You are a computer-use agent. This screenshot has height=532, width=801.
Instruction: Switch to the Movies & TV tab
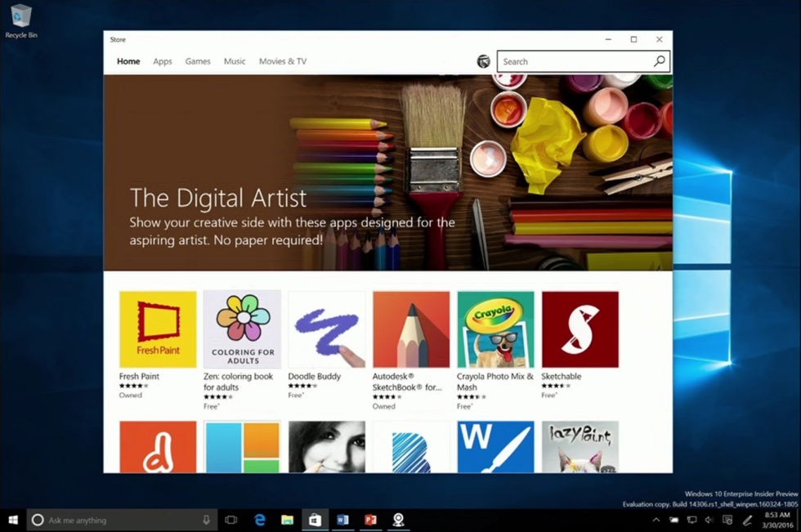[283, 61]
